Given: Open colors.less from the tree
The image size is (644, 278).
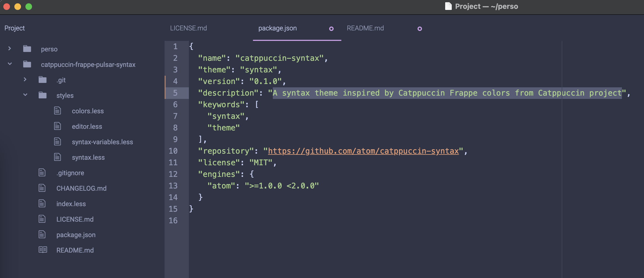Looking at the screenshot, I should click(x=88, y=111).
